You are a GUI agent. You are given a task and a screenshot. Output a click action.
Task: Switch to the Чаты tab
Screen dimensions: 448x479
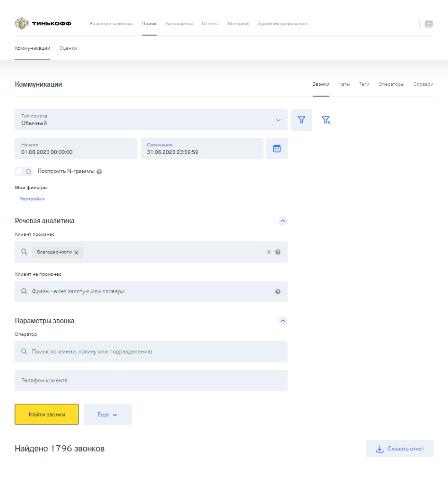pos(344,84)
